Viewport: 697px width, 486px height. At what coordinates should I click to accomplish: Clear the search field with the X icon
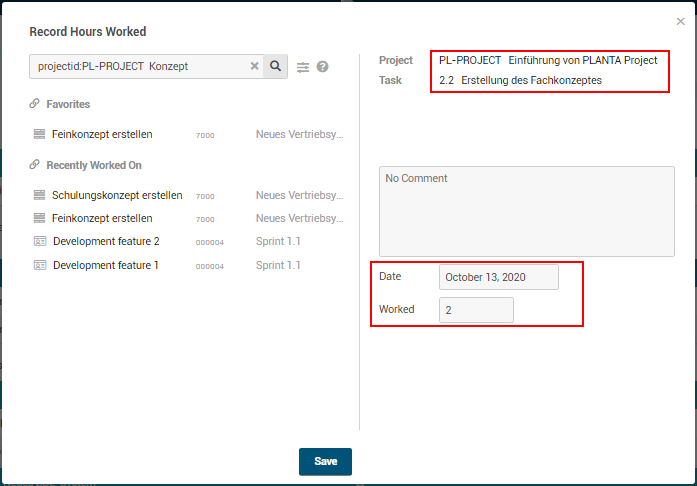click(254, 67)
